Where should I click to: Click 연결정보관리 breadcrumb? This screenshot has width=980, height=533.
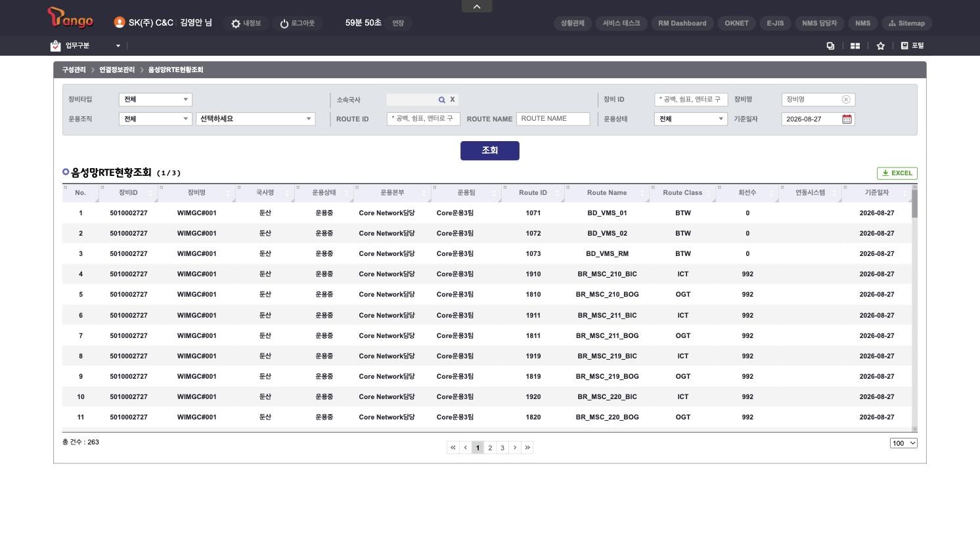pos(117,70)
